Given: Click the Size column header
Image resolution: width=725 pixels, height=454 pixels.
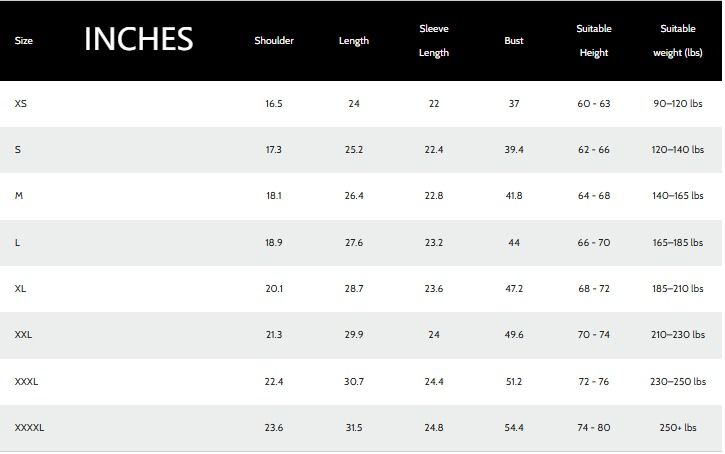Looking at the screenshot, I should (x=24, y=41).
